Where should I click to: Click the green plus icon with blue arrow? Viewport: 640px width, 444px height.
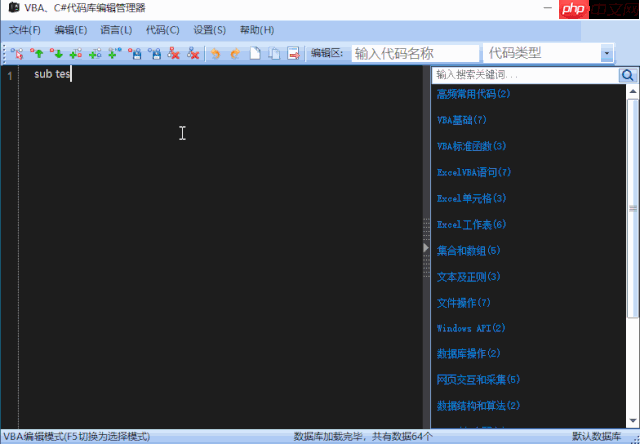[x=115, y=53]
